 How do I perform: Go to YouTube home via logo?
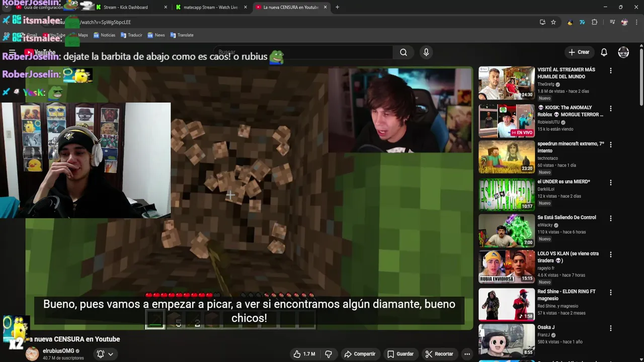tap(40, 52)
